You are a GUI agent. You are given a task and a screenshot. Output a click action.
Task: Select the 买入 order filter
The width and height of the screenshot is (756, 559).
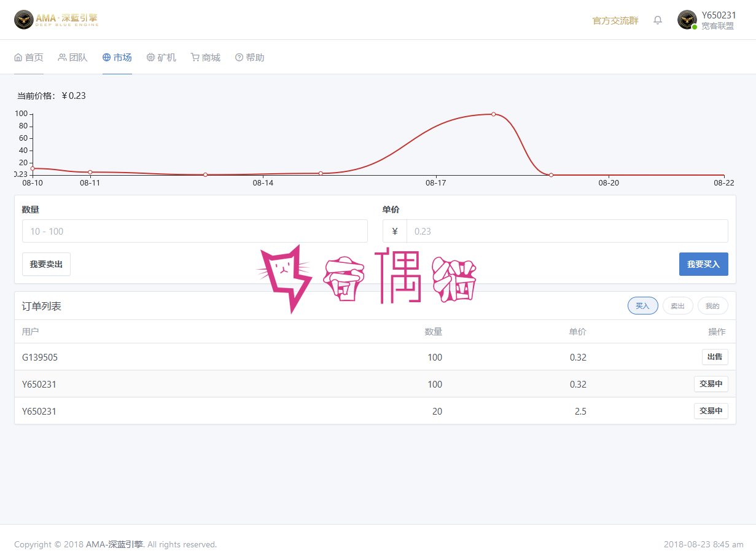click(x=643, y=305)
